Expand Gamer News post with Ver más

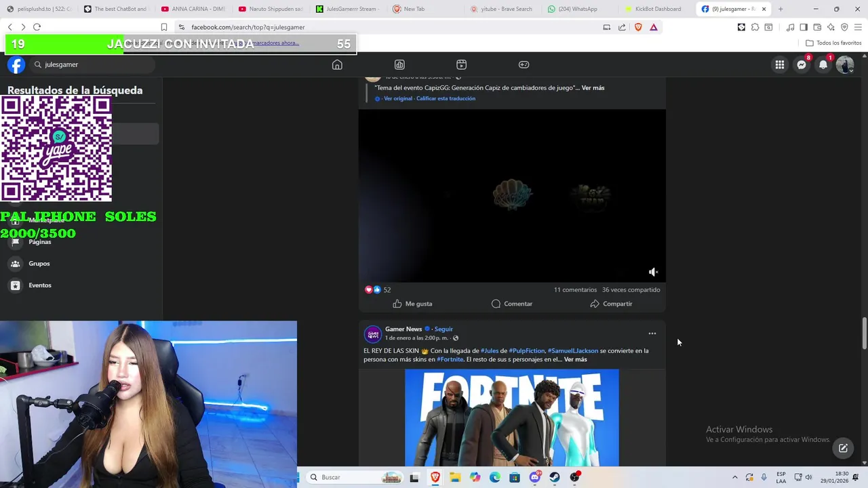pyautogui.click(x=576, y=359)
